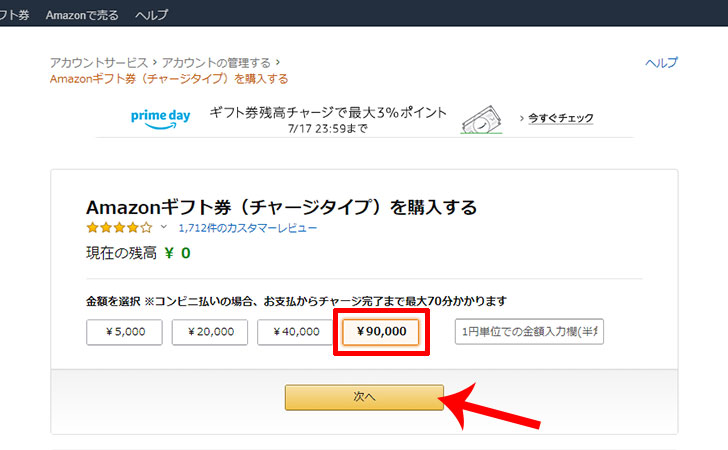Image resolution: width=728 pixels, height=450 pixels.
Task: Click the chevron before 今すぐチェック
Action: point(521,118)
